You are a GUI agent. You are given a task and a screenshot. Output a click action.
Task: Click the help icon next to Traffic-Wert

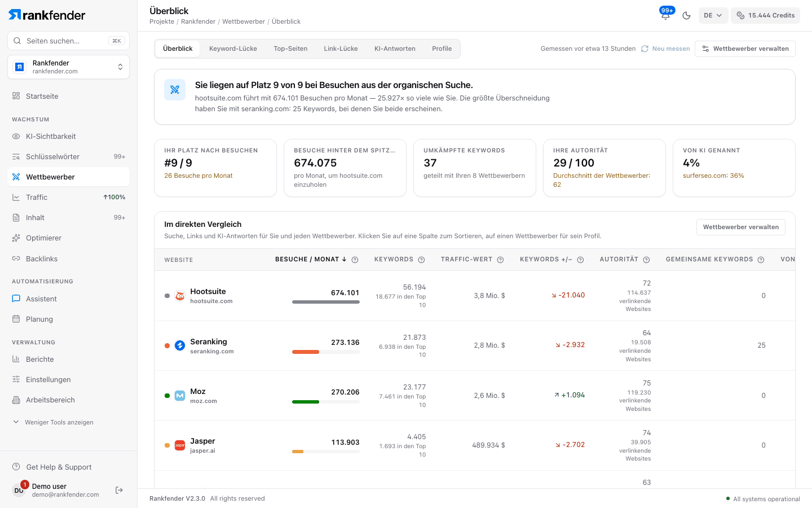click(500, 260)
